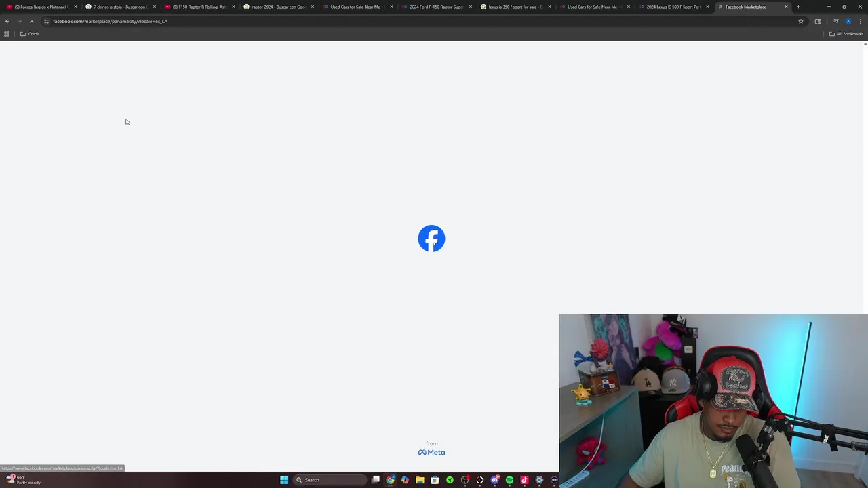This screenshot has width=868, height=488.
Task: Go back to the previous page
Action: [x=7, y=21]
